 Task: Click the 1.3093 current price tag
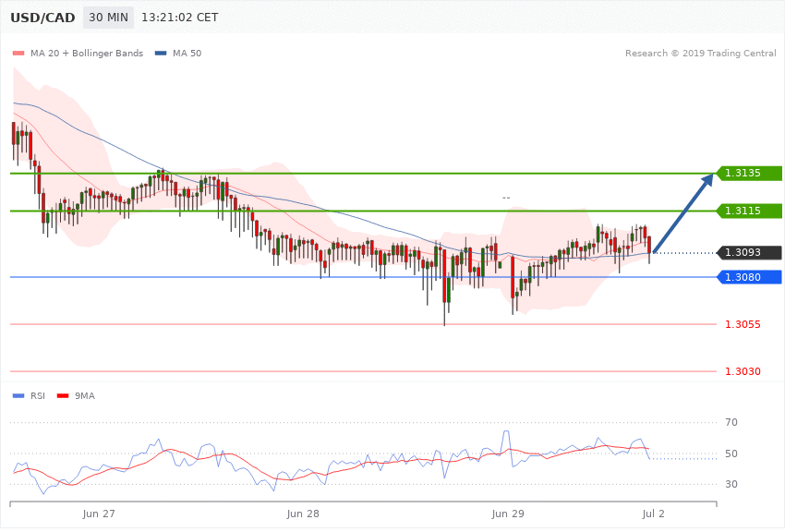[x=750, y=253]
